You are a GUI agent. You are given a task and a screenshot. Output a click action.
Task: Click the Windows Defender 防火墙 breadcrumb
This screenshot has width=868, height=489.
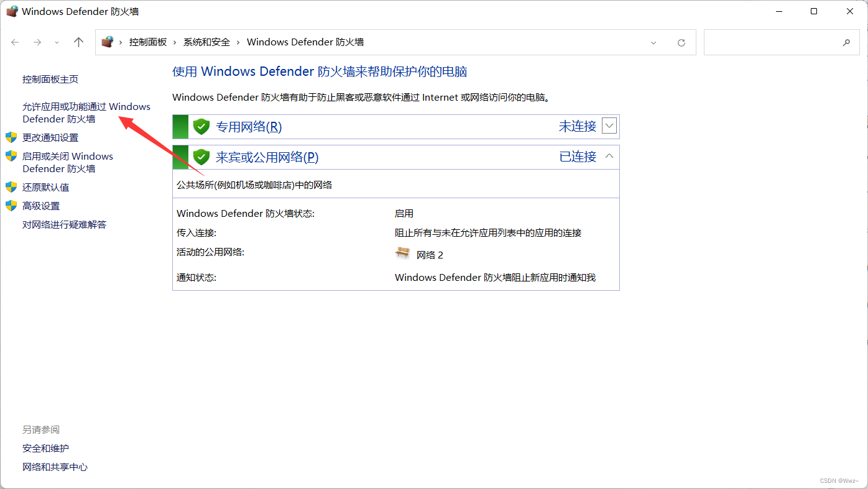tap(305, 42)
